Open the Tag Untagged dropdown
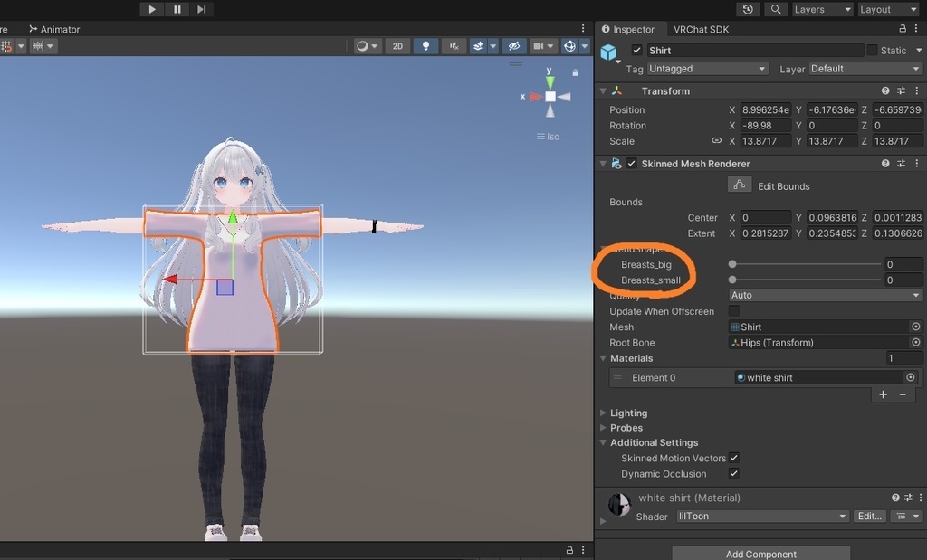 (x=708, y=69)
